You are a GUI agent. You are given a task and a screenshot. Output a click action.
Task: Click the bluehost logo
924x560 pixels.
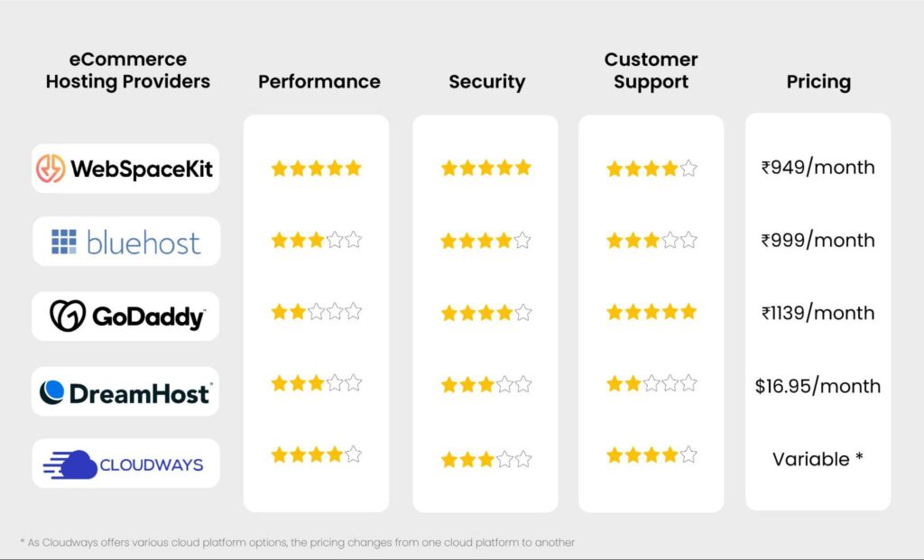click(126, 242)
